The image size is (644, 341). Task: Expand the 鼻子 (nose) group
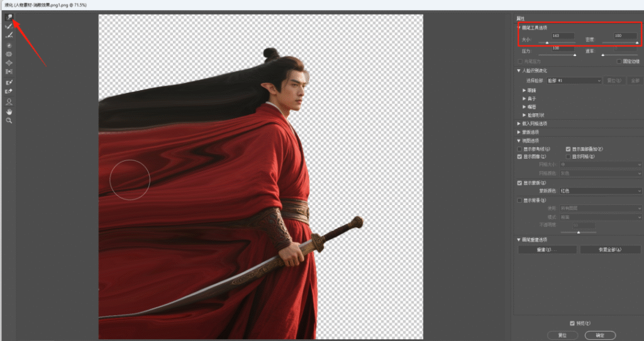click(x=524, y=99)
